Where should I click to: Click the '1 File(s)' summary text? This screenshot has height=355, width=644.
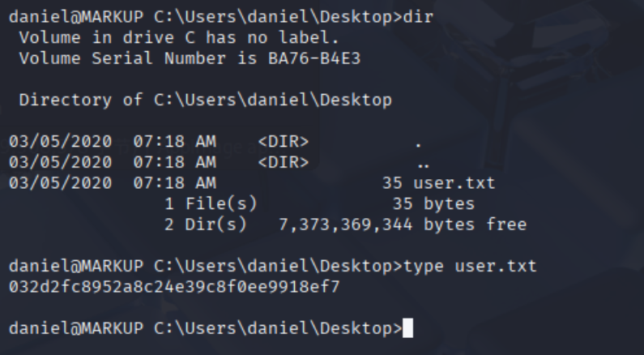point(211,203)
